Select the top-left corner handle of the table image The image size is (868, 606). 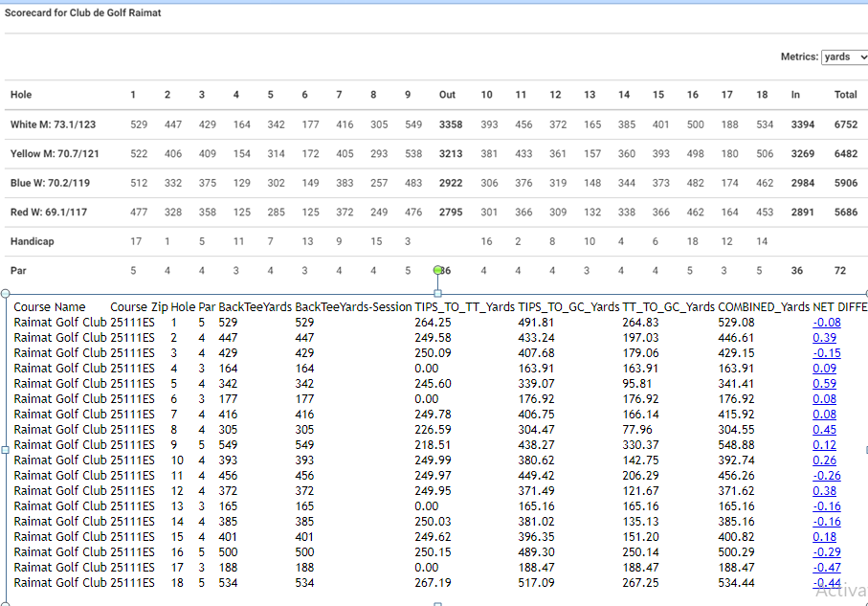tap(6, 294)
